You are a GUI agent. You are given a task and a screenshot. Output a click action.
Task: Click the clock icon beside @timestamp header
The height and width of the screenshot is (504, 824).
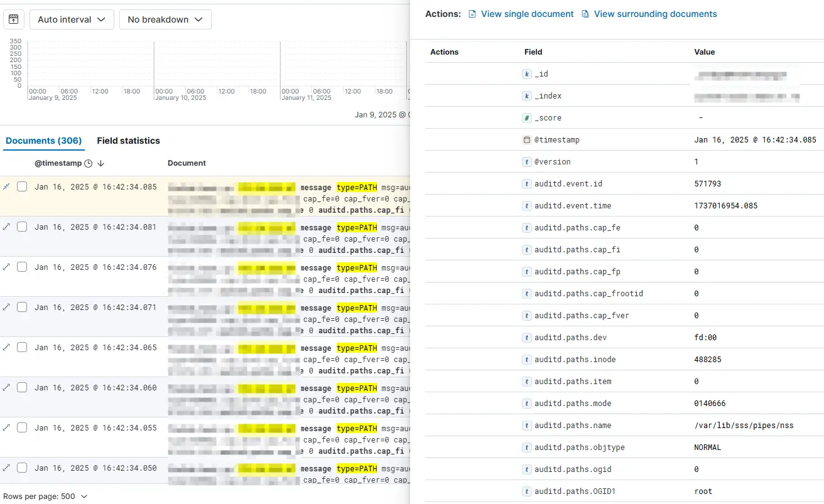point(89,163)
